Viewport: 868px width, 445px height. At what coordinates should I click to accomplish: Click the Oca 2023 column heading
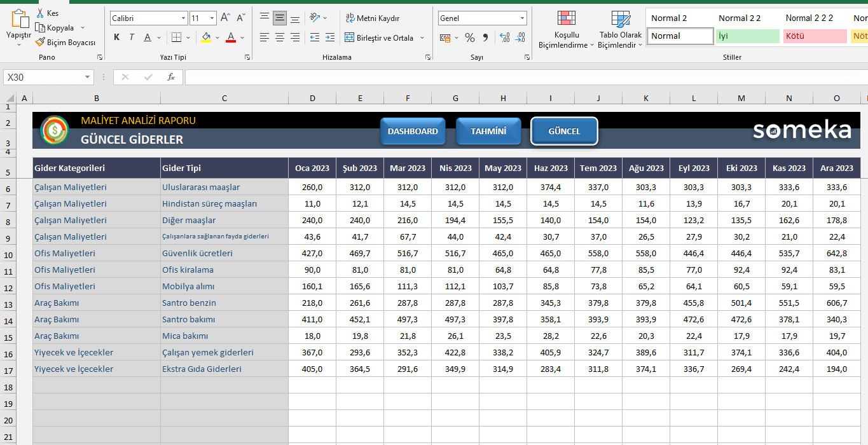[312, 168]
